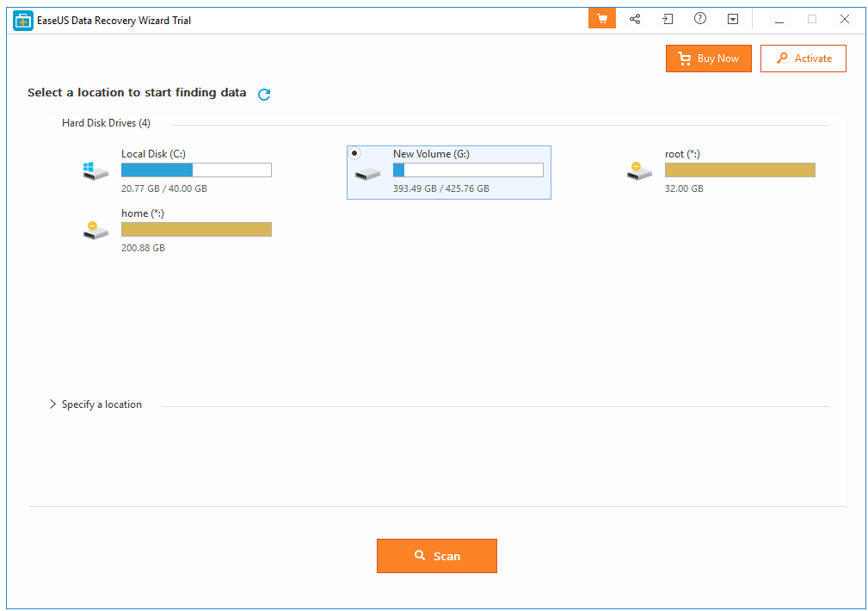
Task: Click the orange shopping cart icon in title bar
Action: (x=601, y=19)
